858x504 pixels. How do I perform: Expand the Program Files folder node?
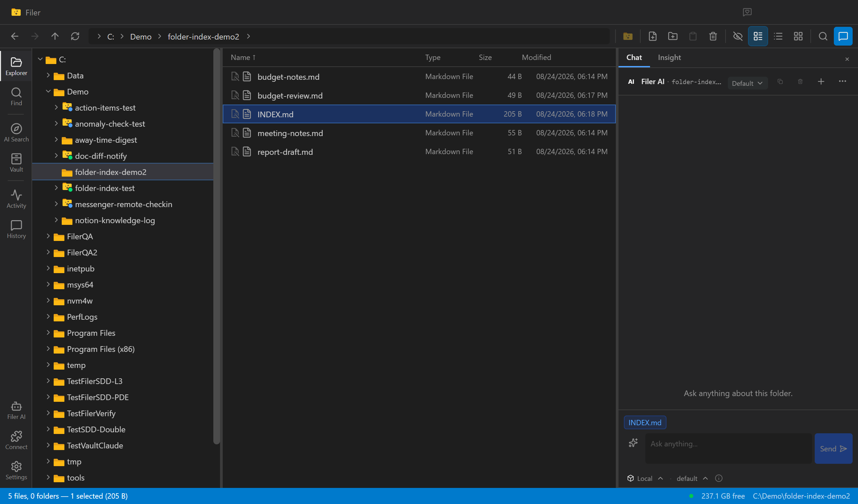point(48,333)
